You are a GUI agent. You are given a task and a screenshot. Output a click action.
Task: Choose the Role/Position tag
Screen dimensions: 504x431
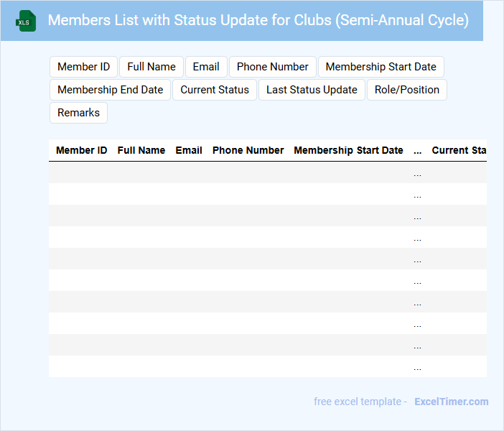pyautogui.click(x=407, y=90)
